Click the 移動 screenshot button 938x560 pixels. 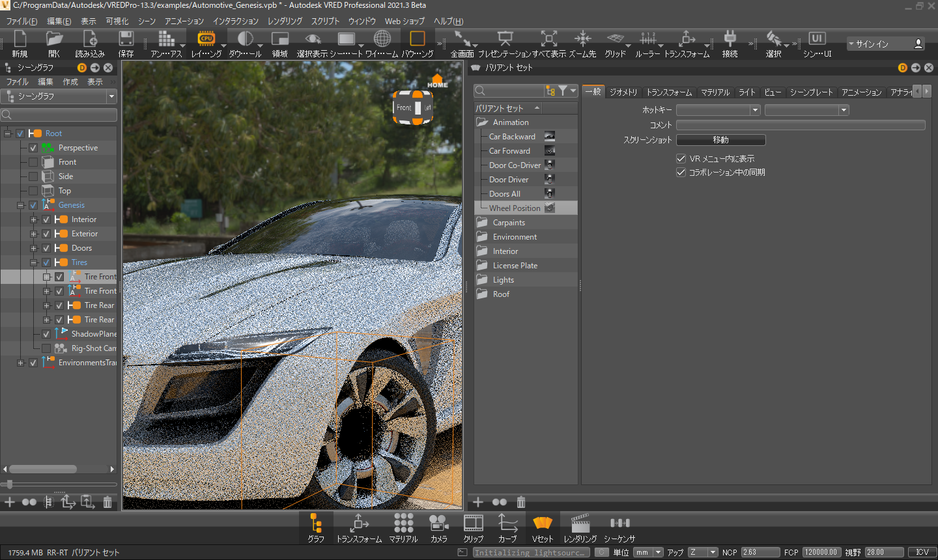[720, 140]
